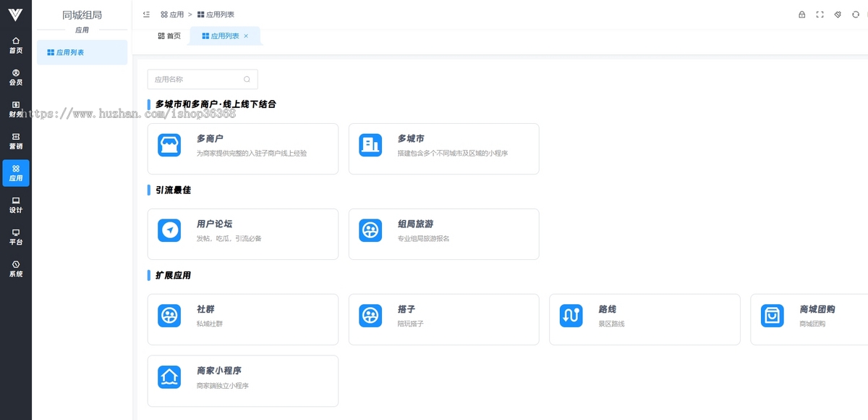
Task: Click description 陪玩搭子
Action: click(411, 324)
